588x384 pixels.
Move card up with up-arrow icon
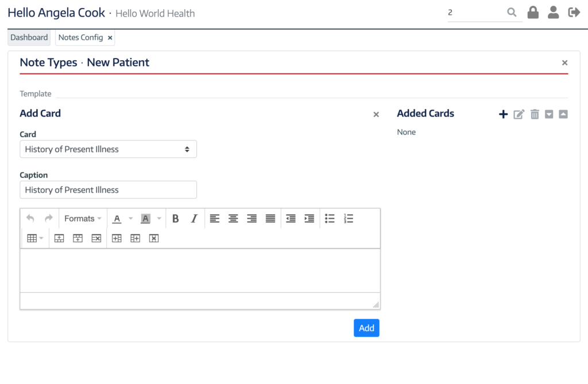[563, 114]
